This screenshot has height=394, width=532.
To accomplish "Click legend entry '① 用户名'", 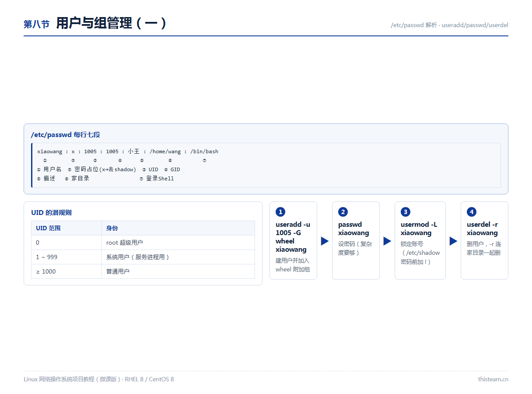I will (49, 169).
